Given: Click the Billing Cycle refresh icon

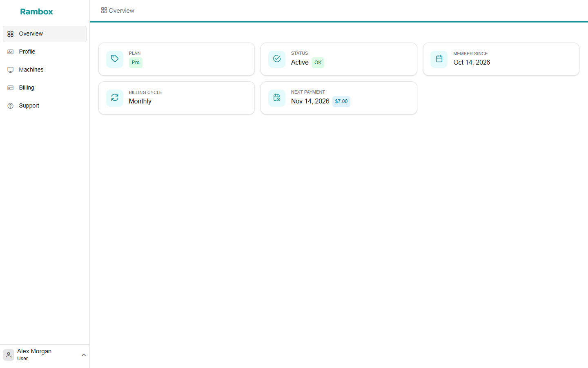Looking at the screenshot, I should [115, 98].
